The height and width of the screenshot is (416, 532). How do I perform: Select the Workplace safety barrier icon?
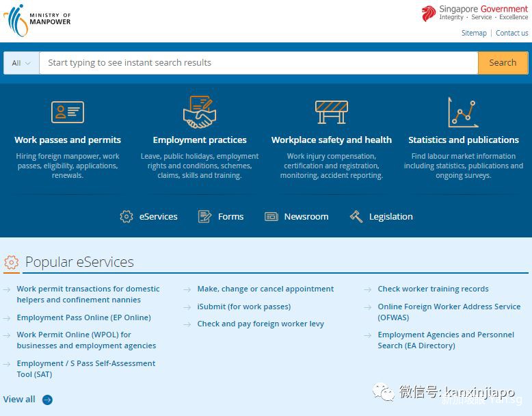[x=332, y=112]
